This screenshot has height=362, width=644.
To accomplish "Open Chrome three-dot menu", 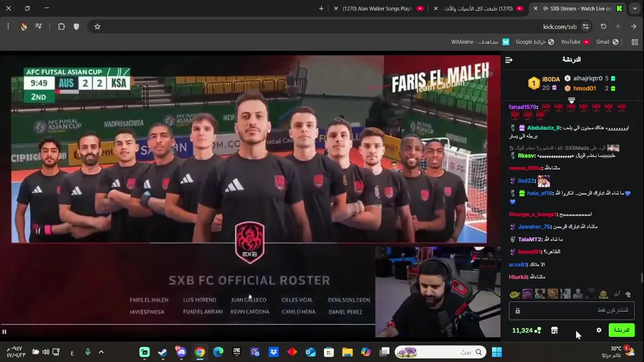I will [8, 27].
